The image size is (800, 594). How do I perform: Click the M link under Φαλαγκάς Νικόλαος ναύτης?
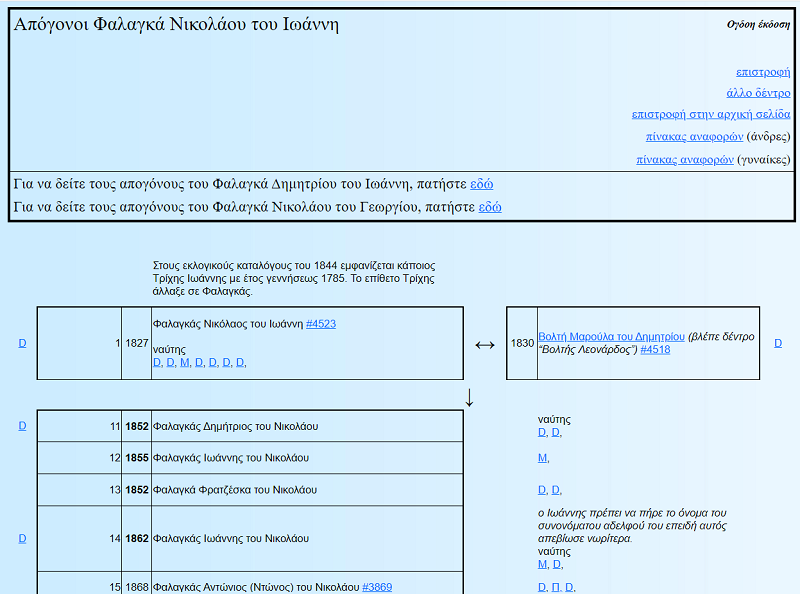(x=184, y=362)
